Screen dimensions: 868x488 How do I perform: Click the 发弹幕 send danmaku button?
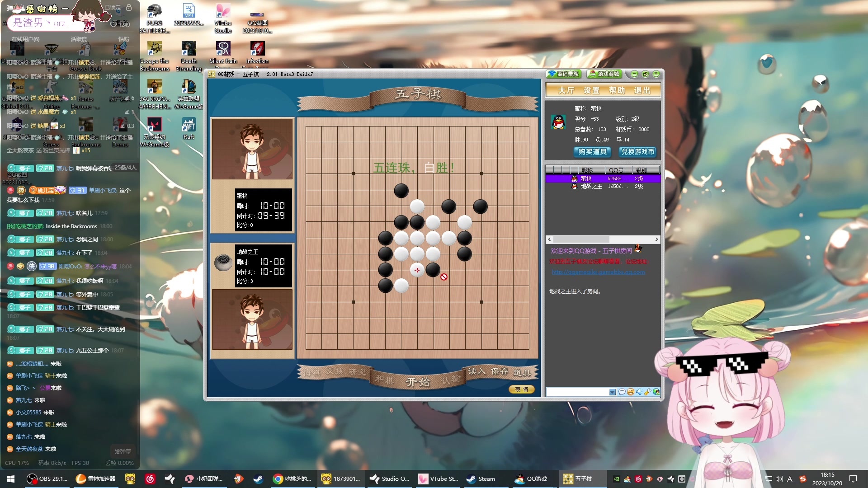click(123, 451)
